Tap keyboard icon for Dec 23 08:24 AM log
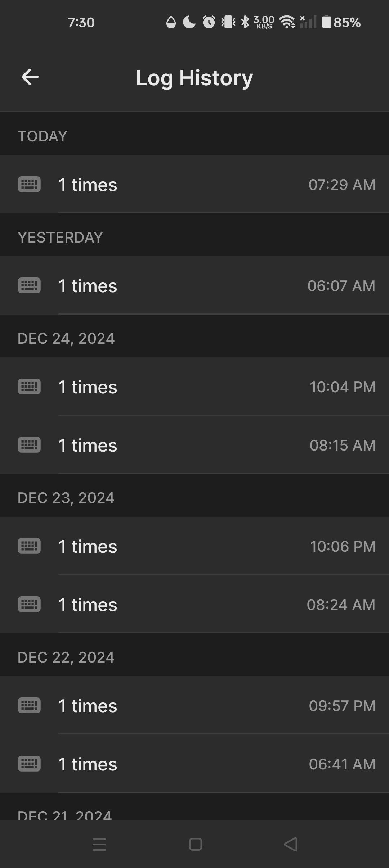Image resolution: width=389 pixels, height=868 pixels. point(29,604)
